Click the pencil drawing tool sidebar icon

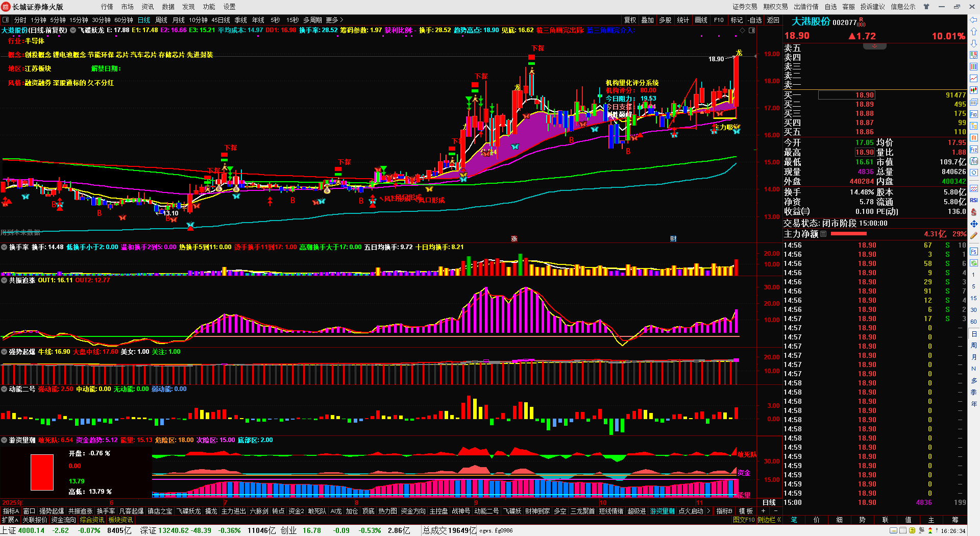[x=974, y=236]
